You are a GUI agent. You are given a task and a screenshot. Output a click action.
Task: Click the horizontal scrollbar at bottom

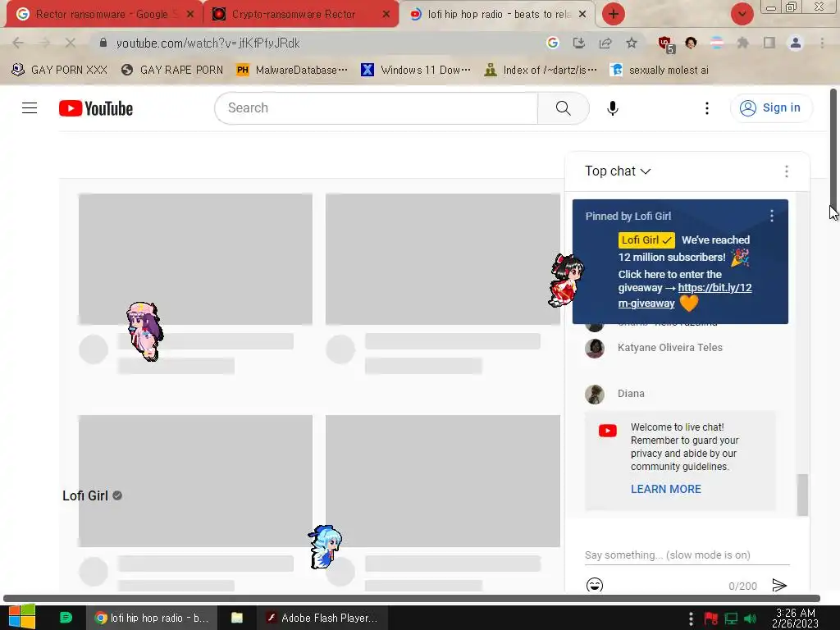[x=412, y=598]
